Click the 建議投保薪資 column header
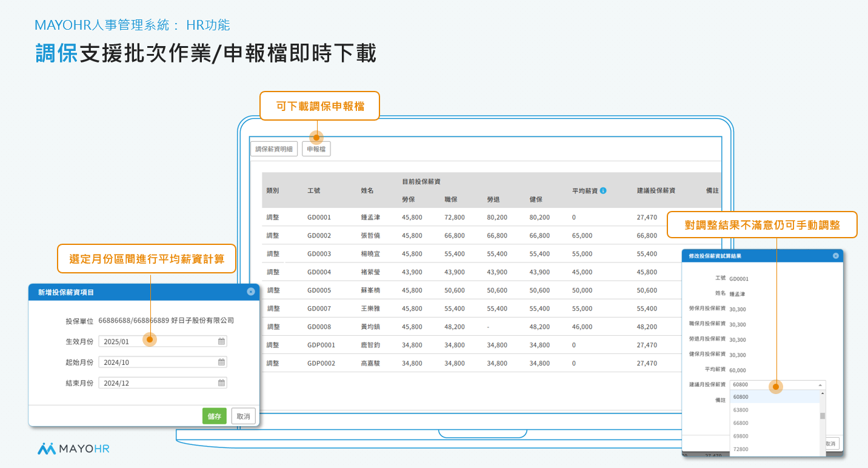868x468 pixels. tap(656, 190)
